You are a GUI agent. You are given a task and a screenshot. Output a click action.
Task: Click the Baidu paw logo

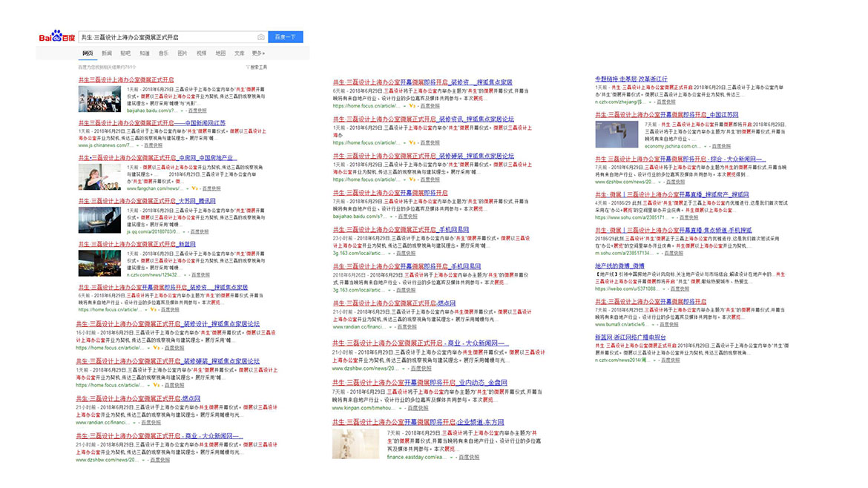(x=57, y=36)
